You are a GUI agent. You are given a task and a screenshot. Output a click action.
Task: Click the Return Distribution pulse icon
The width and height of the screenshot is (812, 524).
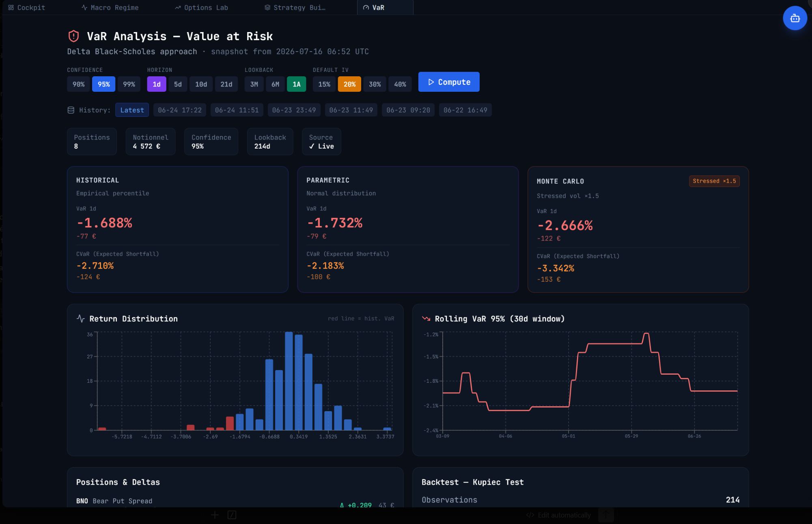point(80,319)
